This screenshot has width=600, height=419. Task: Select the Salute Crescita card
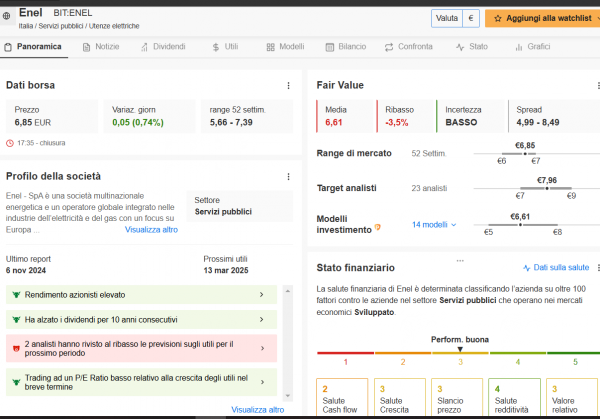[399, 397]
